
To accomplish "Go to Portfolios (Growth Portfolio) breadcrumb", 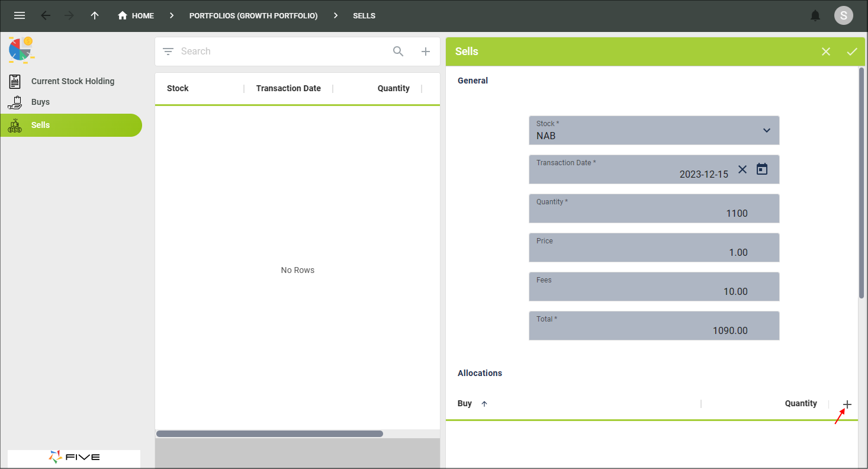I will pos(253,16).
